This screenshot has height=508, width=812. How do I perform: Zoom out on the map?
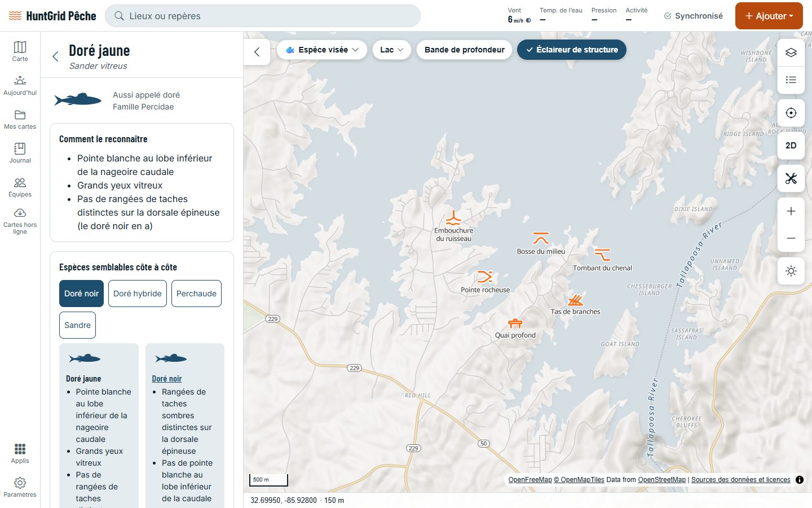click(791, 238)
